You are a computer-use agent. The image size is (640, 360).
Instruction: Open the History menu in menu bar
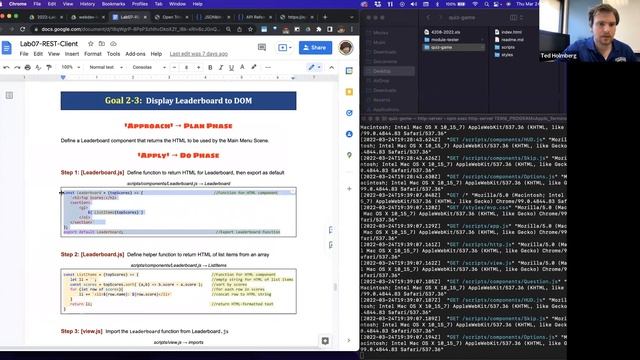(x=87, y=4)
